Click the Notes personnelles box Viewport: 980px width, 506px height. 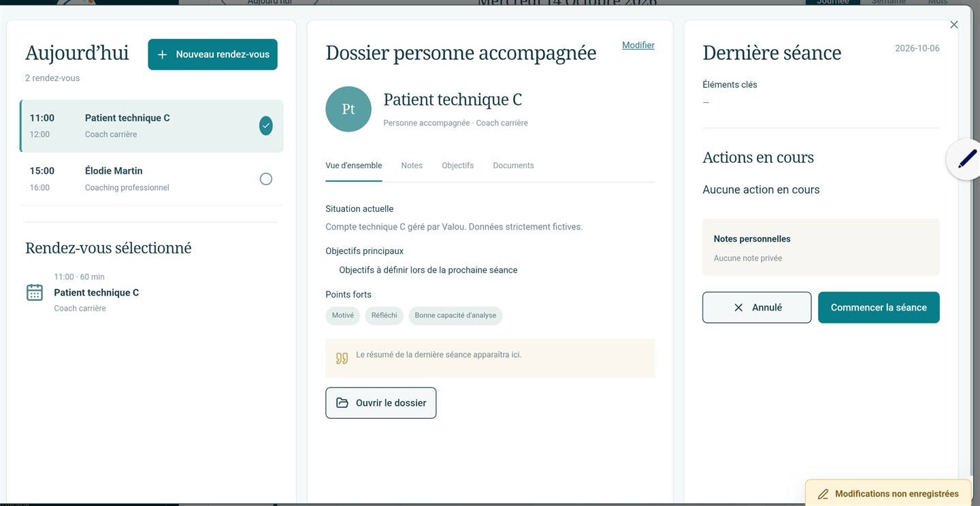pyautogui.click(x=821, y=247)
